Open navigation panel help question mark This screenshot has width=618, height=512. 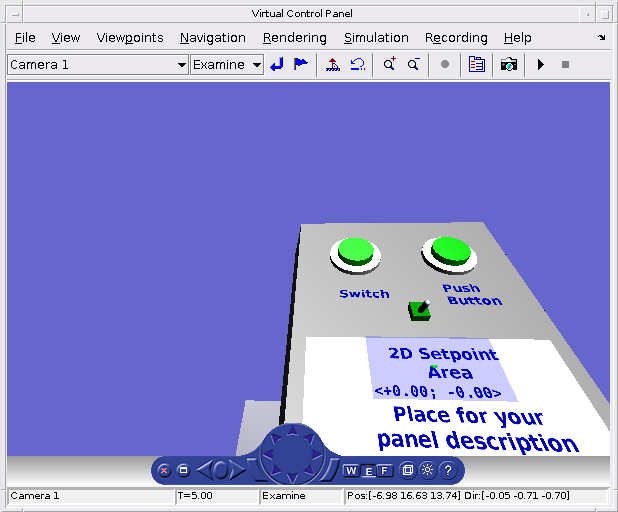tap(448, 470)
